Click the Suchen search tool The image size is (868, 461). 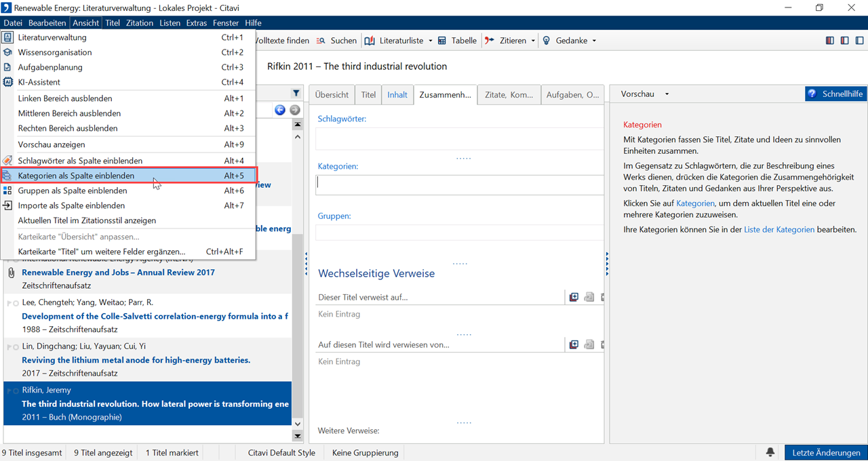(x=336, y=41)
